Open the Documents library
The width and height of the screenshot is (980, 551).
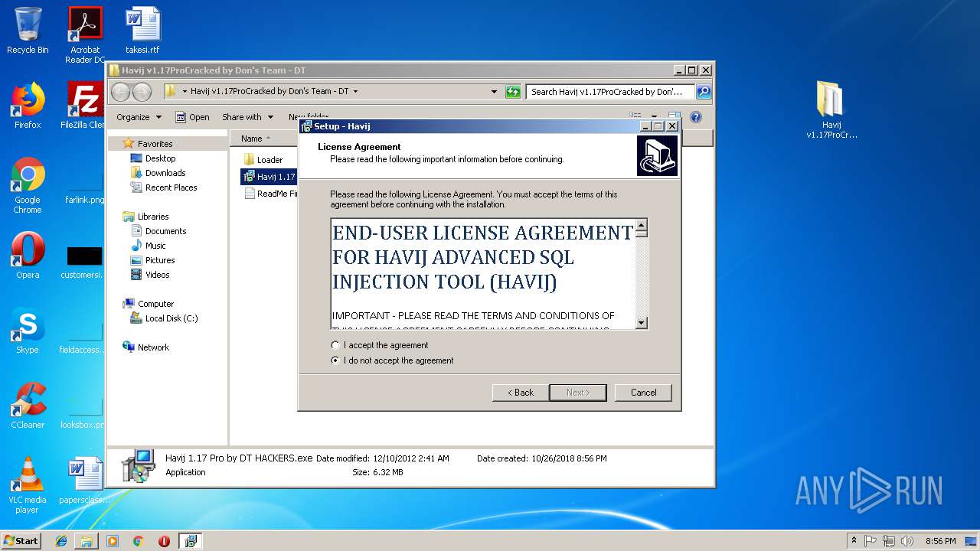click(x=165, y=231)
